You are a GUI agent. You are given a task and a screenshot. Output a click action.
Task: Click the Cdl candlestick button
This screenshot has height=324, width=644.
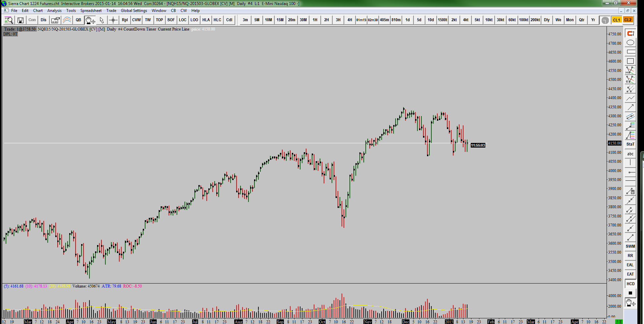coord(229,20)
